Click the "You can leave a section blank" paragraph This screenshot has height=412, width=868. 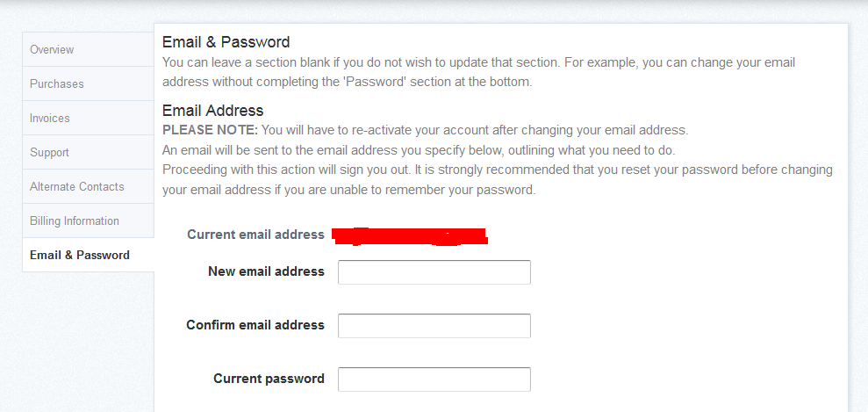click(478, 63)
